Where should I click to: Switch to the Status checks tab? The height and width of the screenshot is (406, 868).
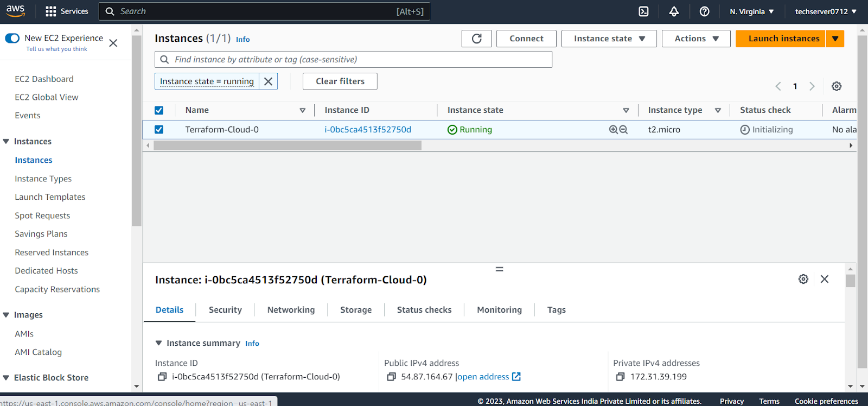[424, 310]
